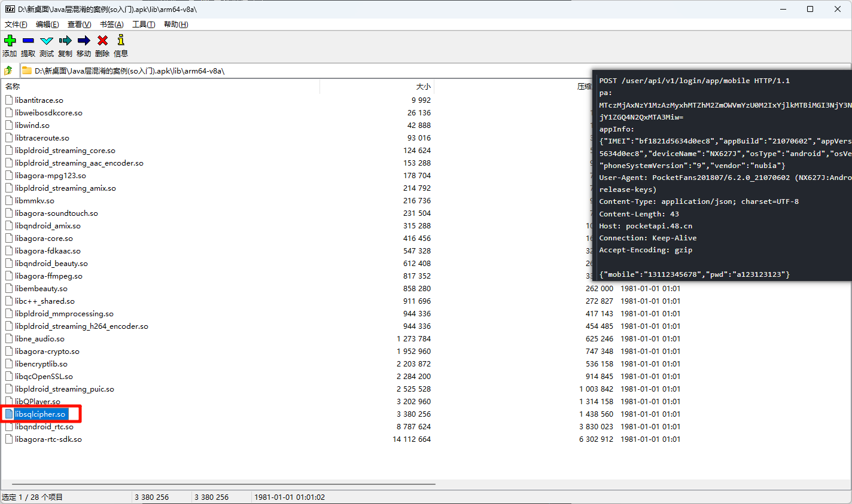The image size is (852, 504).
Task: Go up one folder level icon
Action: coord(8,71)
